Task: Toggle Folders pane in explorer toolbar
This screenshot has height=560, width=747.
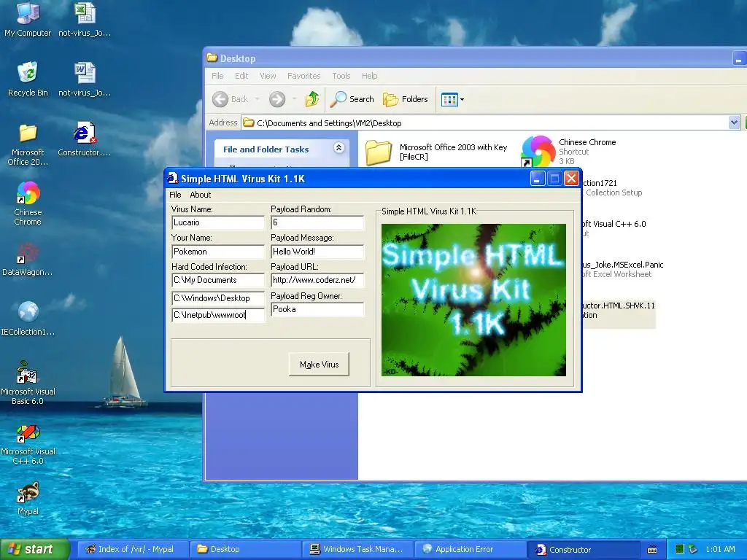Action: click(406, 99)
